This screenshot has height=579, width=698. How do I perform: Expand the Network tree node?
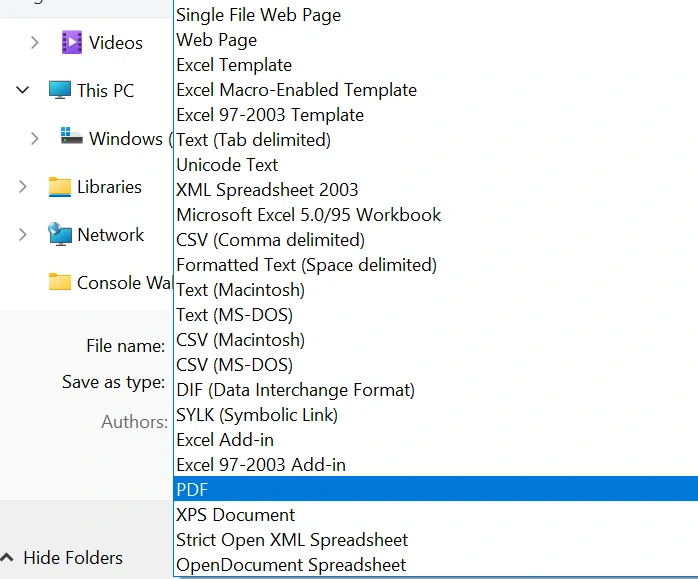click(23, 235)
